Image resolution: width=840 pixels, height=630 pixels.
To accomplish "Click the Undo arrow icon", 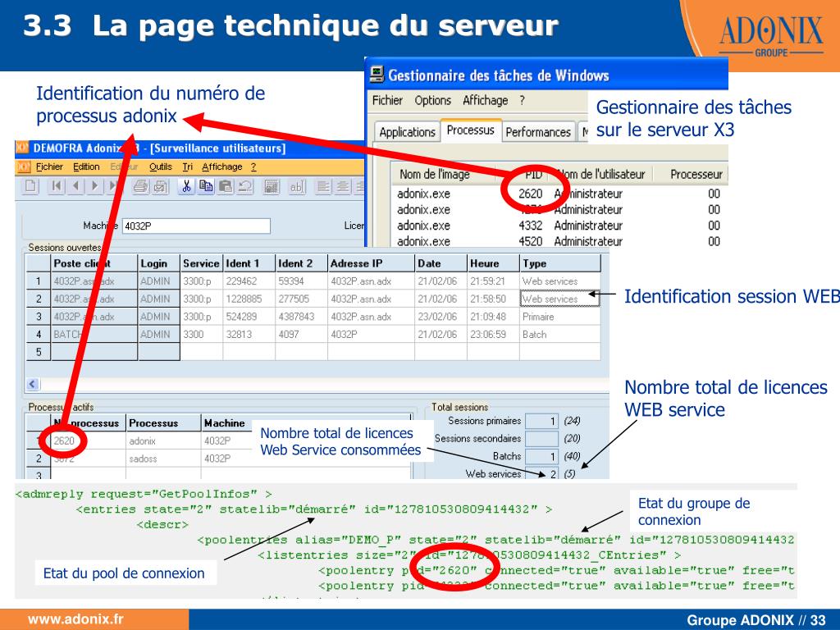I will pos(245,186).
